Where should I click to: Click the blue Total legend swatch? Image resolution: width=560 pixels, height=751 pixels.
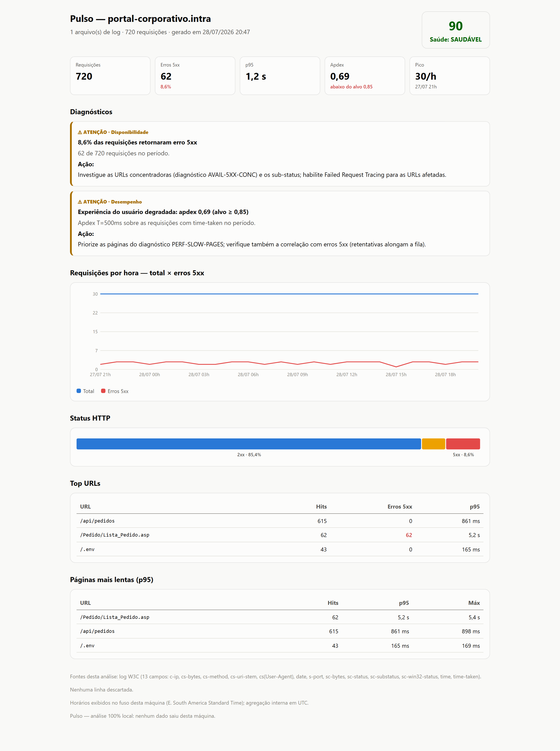(79, 391)
